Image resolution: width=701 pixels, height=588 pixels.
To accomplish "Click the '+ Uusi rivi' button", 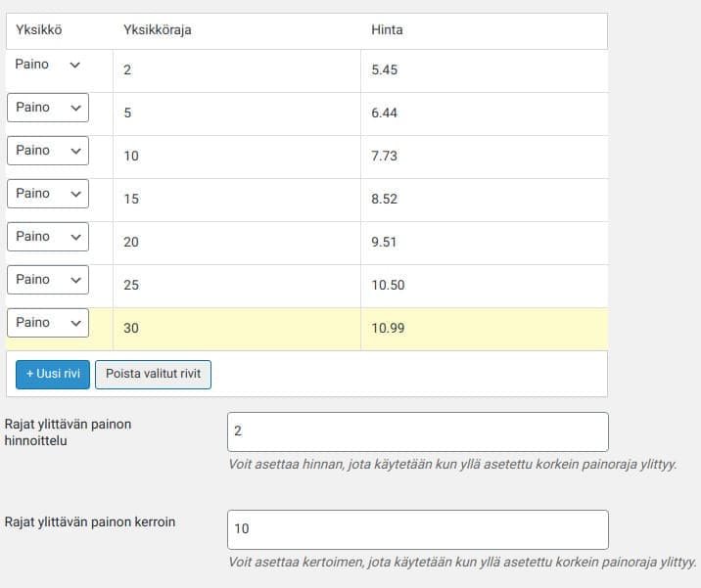I will coord(53,374).
